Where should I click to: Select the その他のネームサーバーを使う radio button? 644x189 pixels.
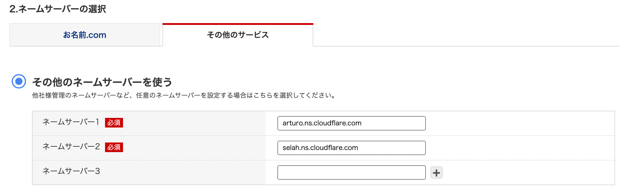pyautogui.click(x=19, y=81)
